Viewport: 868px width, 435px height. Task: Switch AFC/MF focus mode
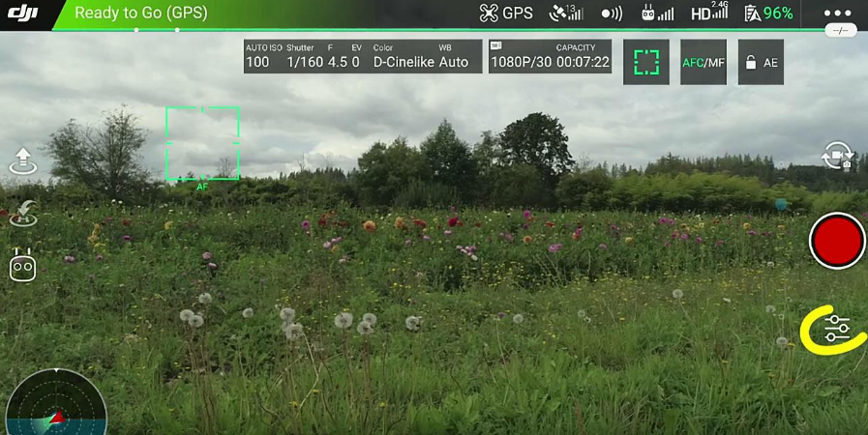(703, 62)
